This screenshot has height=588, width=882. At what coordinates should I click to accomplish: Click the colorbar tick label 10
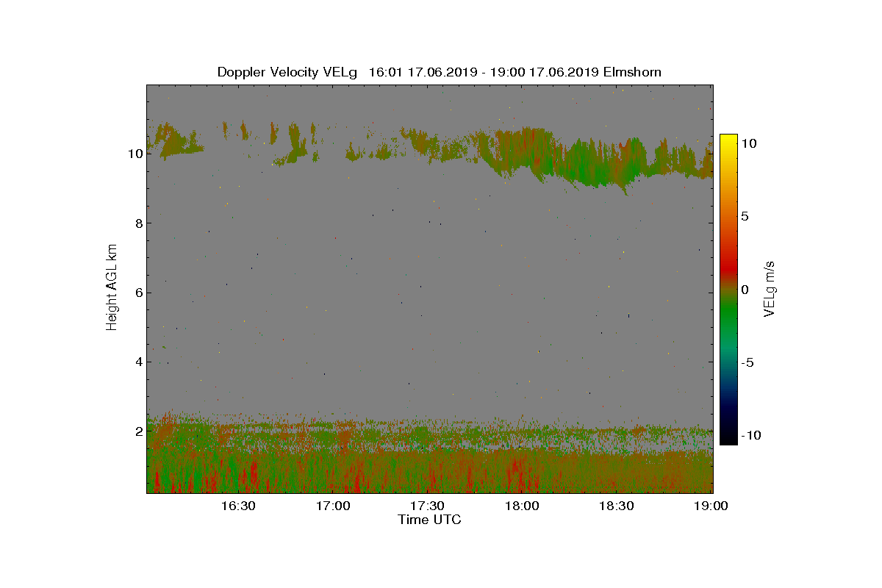(x=748, y=143)
